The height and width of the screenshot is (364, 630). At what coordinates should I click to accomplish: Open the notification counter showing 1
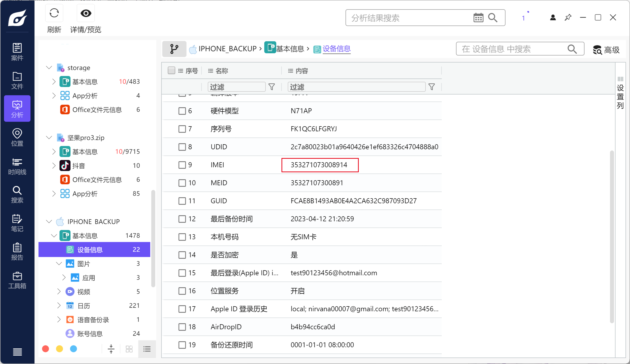pos(523,18)
